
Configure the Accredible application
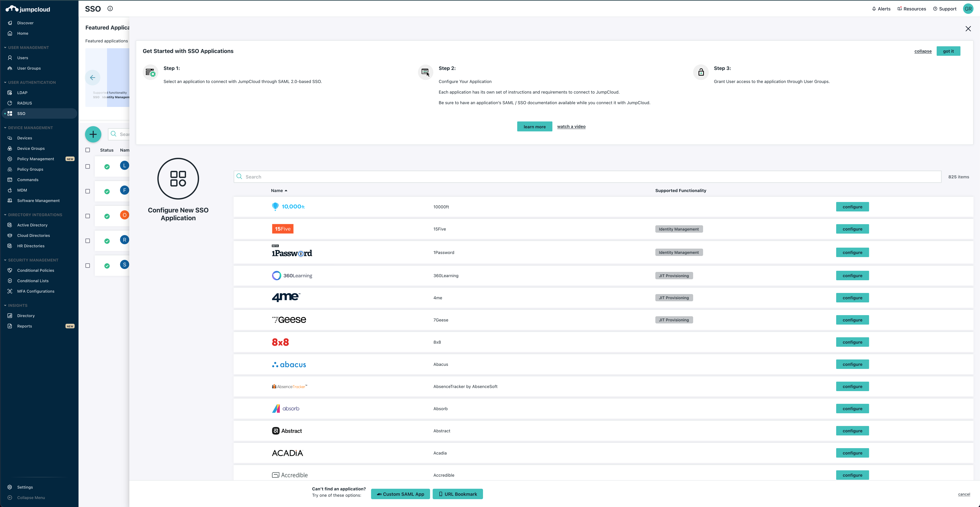pyautogui.click(x=852, y=475)
